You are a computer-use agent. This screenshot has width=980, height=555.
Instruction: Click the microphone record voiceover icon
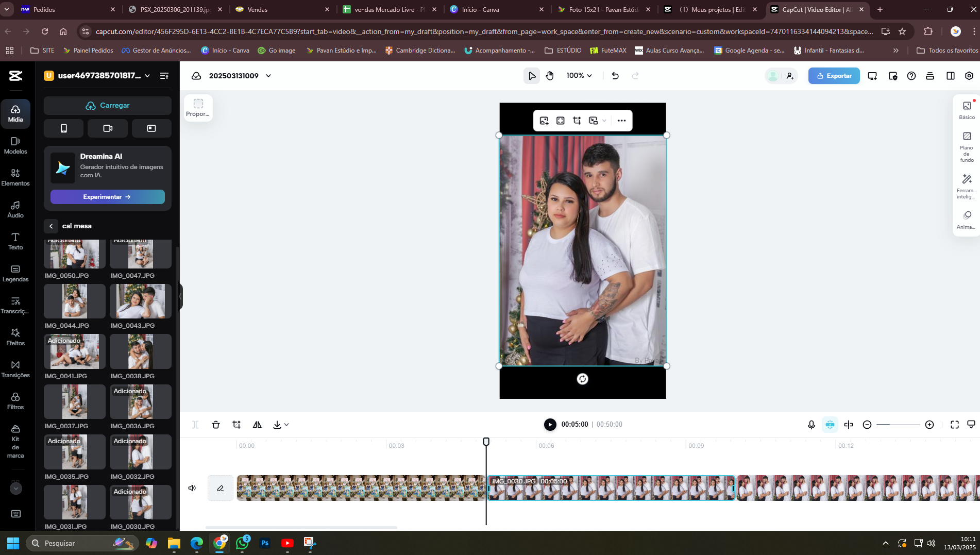811,425
